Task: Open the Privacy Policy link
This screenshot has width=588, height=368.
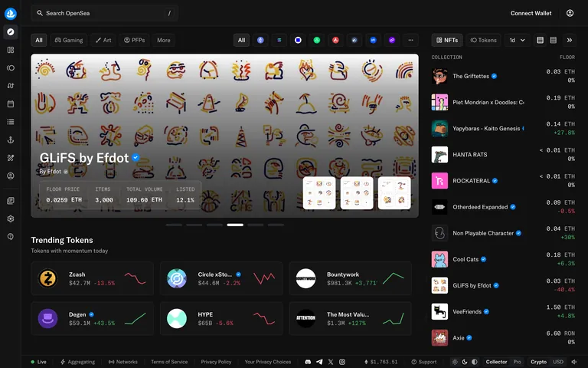Action: coord(216,362)
